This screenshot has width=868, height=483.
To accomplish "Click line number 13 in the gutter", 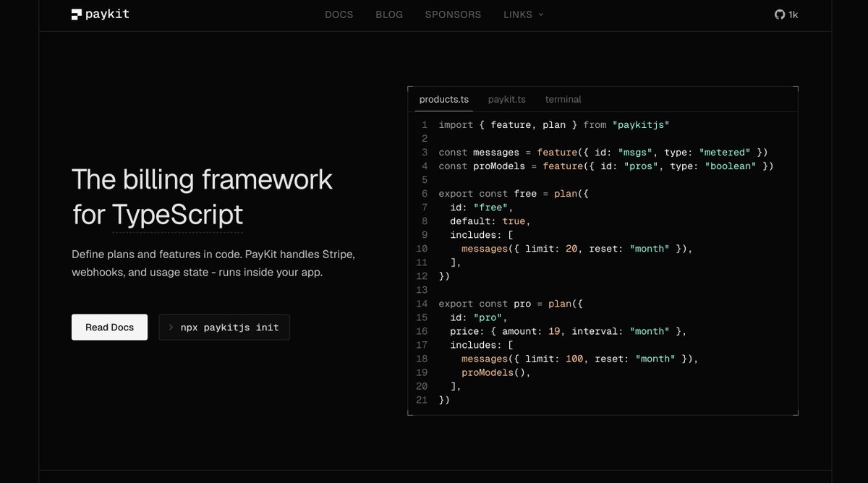I will click(422, 289).
